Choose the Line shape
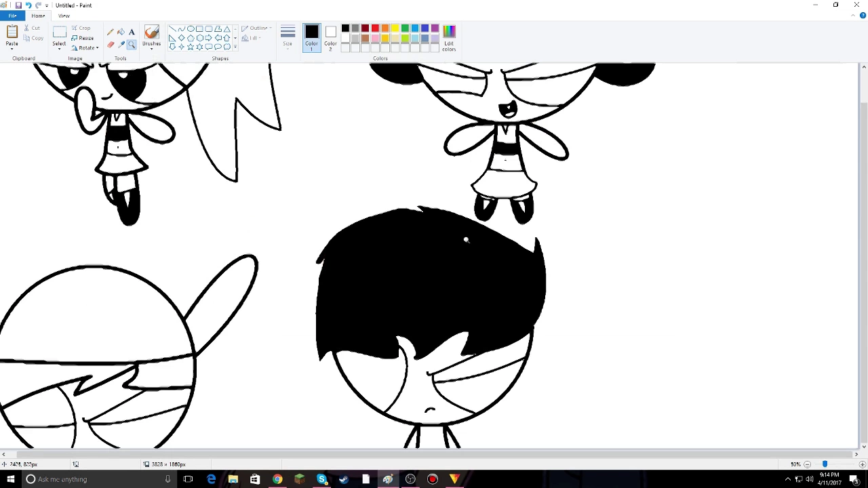 (172, 29)
